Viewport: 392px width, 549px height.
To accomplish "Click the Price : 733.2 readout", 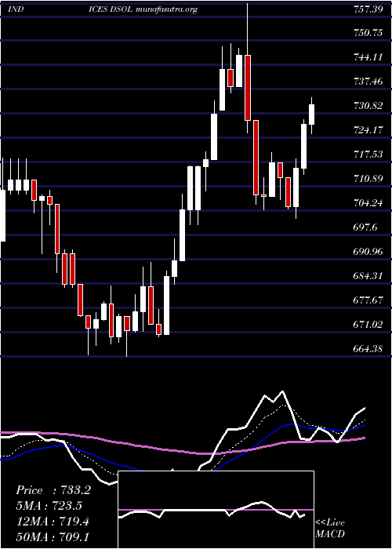I will [x=53, y=490].
